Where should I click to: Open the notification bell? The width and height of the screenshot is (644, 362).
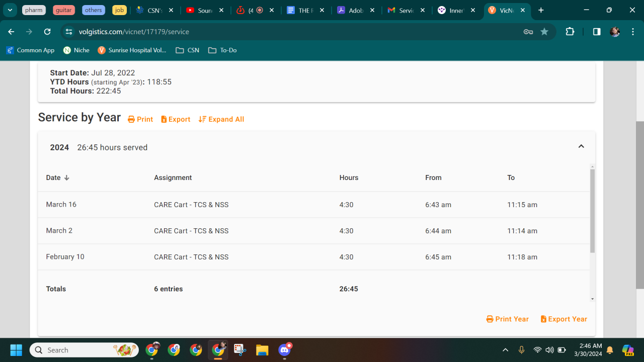610,350
